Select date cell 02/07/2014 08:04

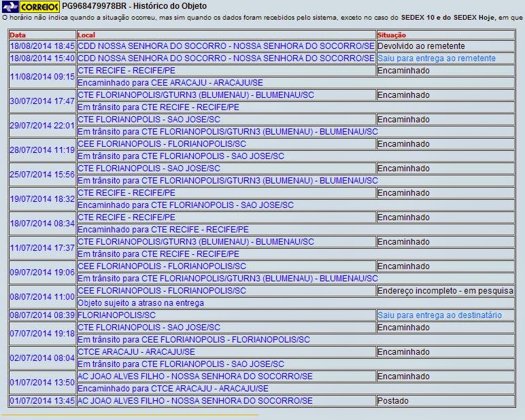[42, 357]
